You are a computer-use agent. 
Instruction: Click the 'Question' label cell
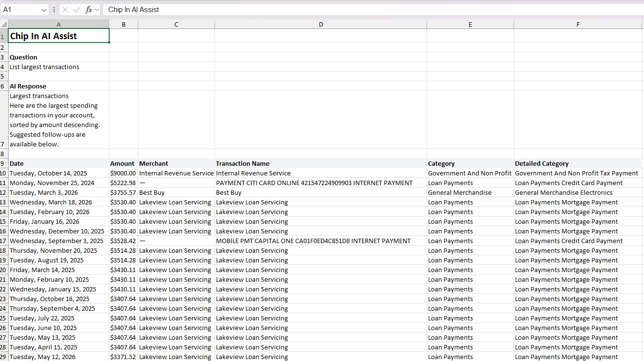pos(58,57)
